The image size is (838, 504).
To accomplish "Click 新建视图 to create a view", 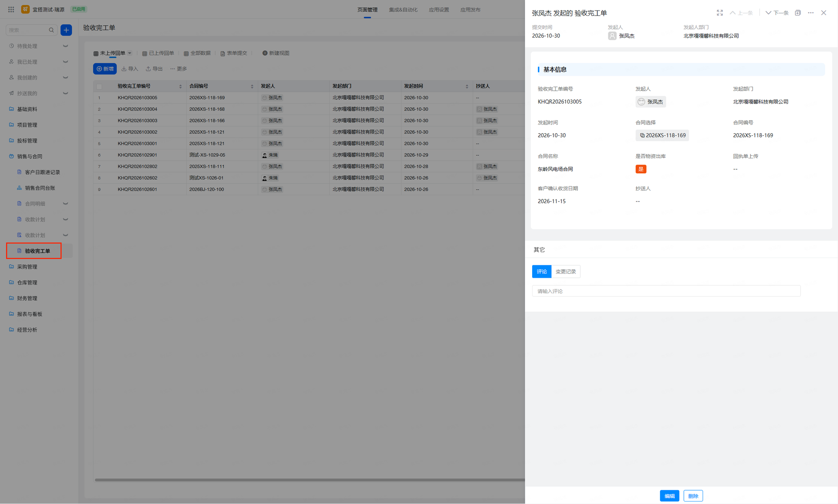I will pyautogui.click(x=276, y=53).
